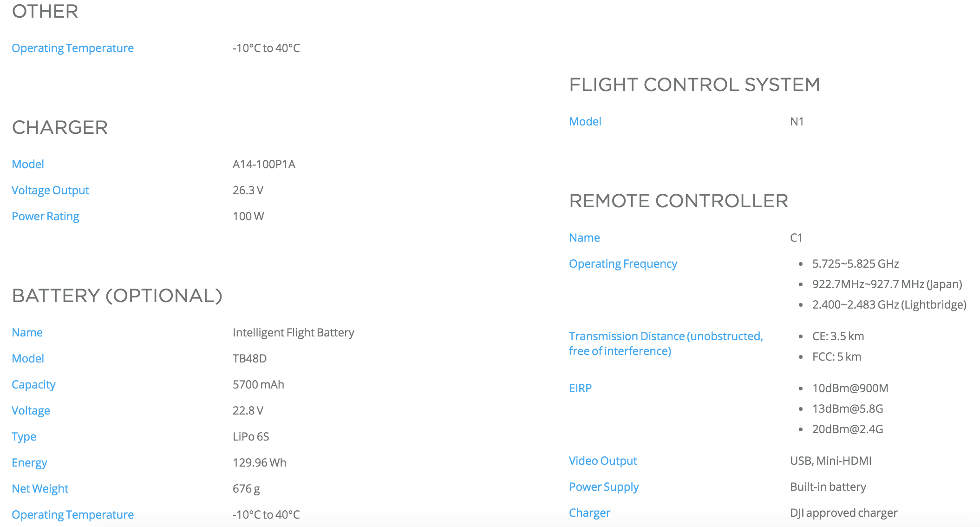Click the battery Name label
The width and height of the screenshot is (980, 527).
click(x=27, y=332)
